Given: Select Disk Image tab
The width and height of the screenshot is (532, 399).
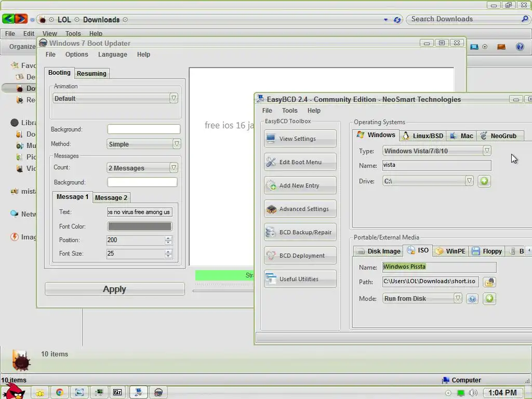Looking at the screenshot, I should click(378, 251).
